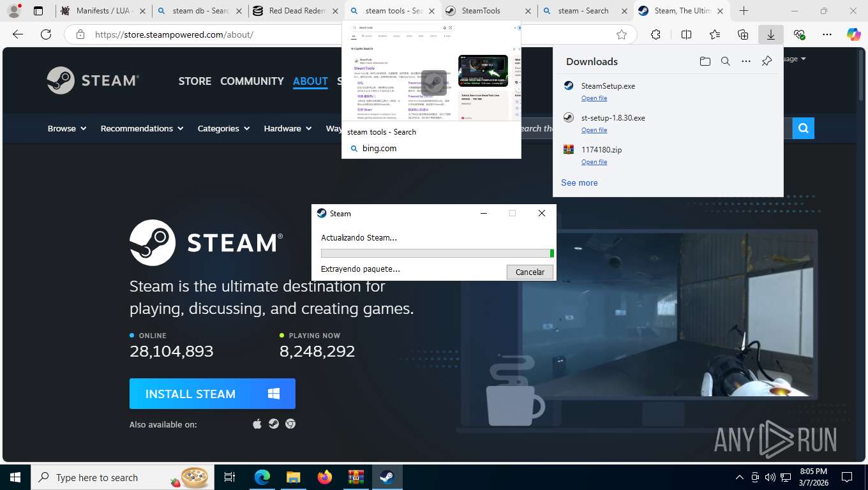Open the split screen icon
The height and width of the screenshot is (490, 868).
pyautogui.click(x=686, y=35)
